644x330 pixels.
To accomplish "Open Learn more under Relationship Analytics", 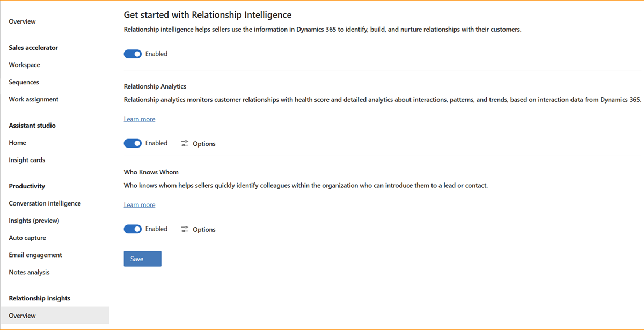I will point(139,119).
